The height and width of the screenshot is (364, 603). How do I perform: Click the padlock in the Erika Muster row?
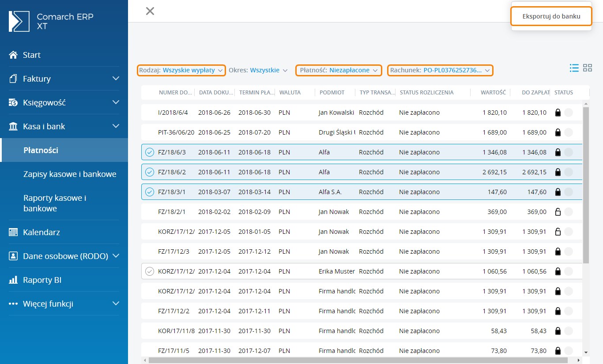pos(558,271)
